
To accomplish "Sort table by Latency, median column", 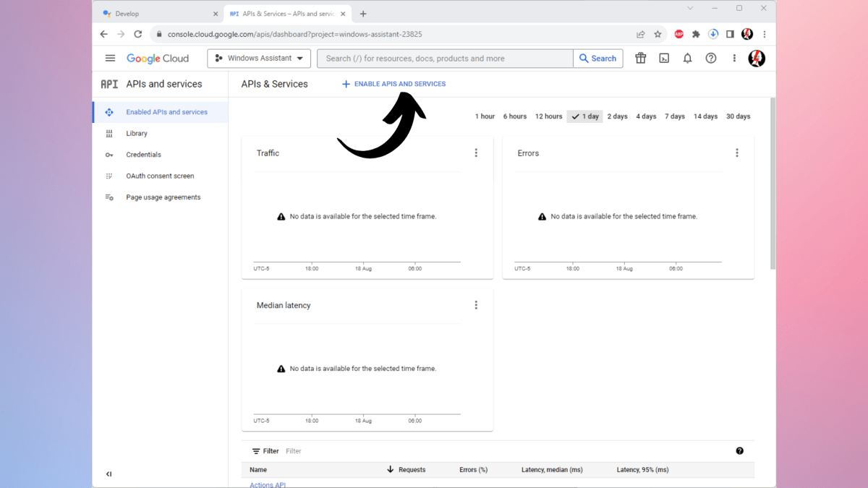I will pyautogui.click(x=552, y=470).
